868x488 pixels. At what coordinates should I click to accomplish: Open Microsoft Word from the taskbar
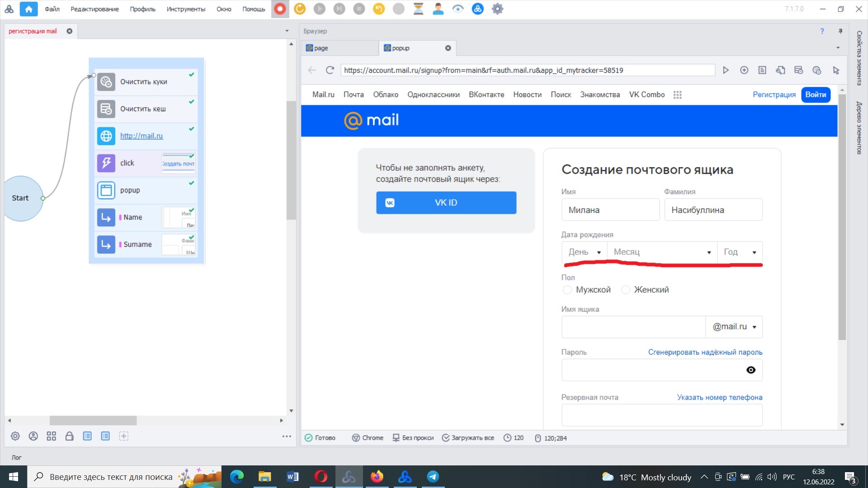pos(292,477)
